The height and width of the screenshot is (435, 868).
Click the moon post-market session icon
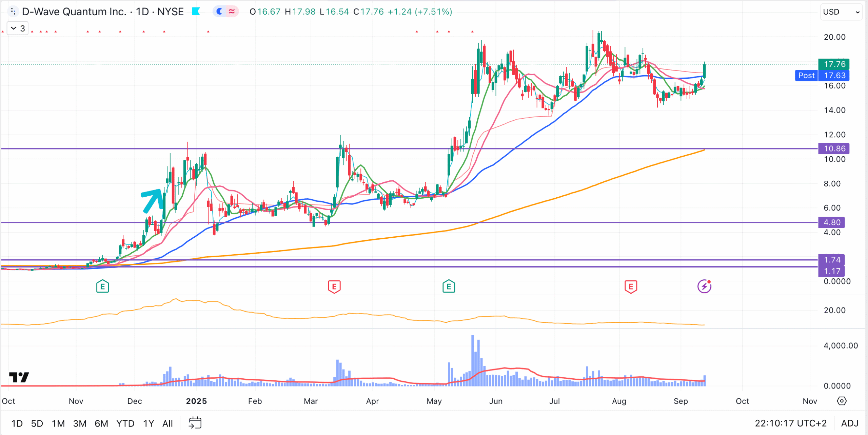(x=220, y=12)
